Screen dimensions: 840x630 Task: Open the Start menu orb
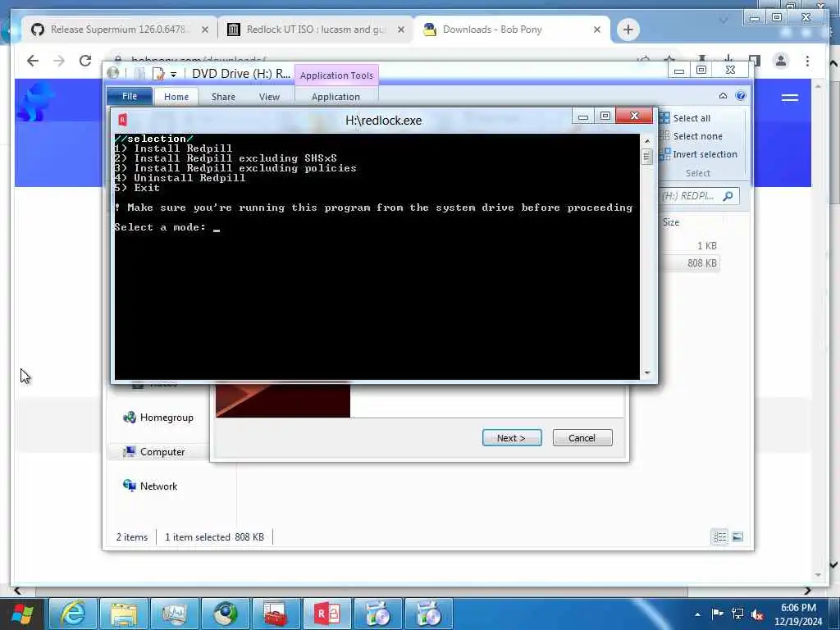click(x=22, y=614)
